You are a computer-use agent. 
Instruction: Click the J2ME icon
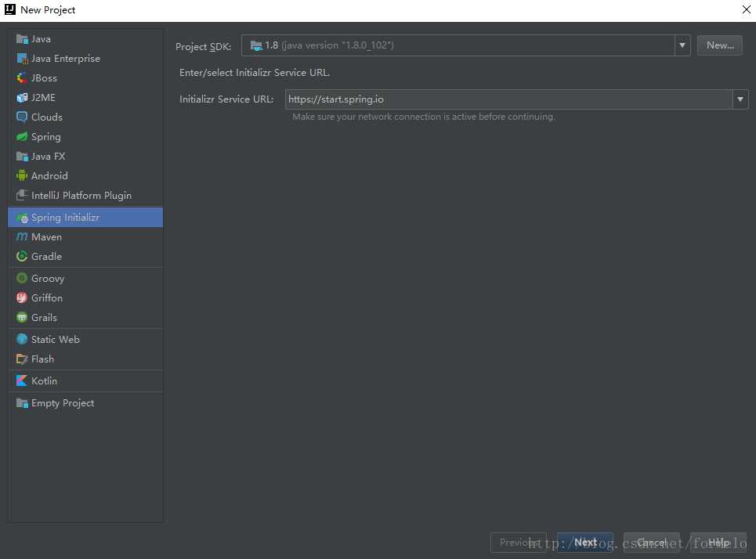[x=22, y=98]
